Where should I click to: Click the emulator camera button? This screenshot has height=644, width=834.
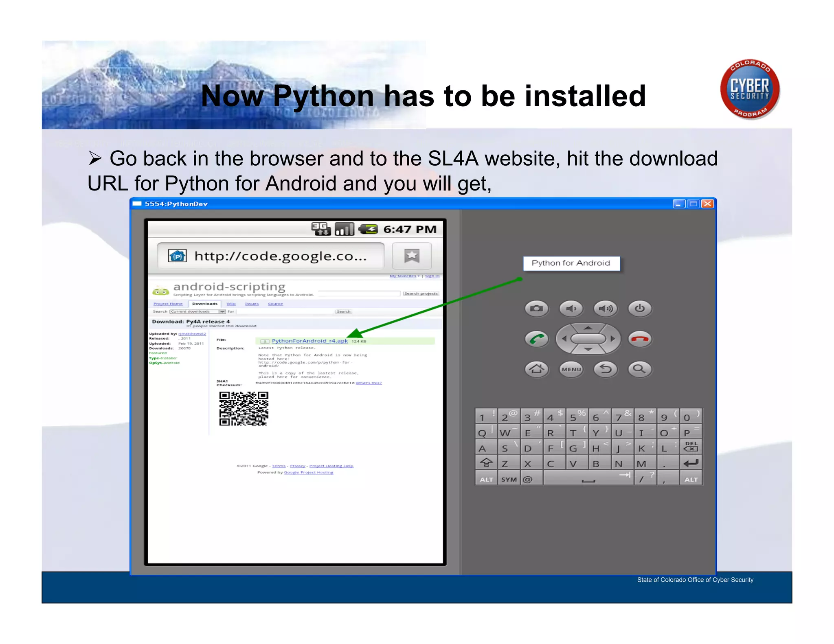(536, 309)
